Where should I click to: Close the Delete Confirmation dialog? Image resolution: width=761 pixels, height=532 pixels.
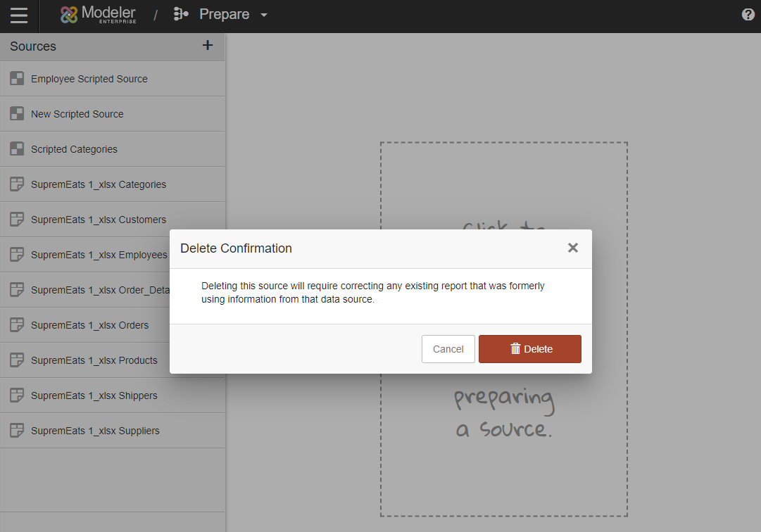573,248
